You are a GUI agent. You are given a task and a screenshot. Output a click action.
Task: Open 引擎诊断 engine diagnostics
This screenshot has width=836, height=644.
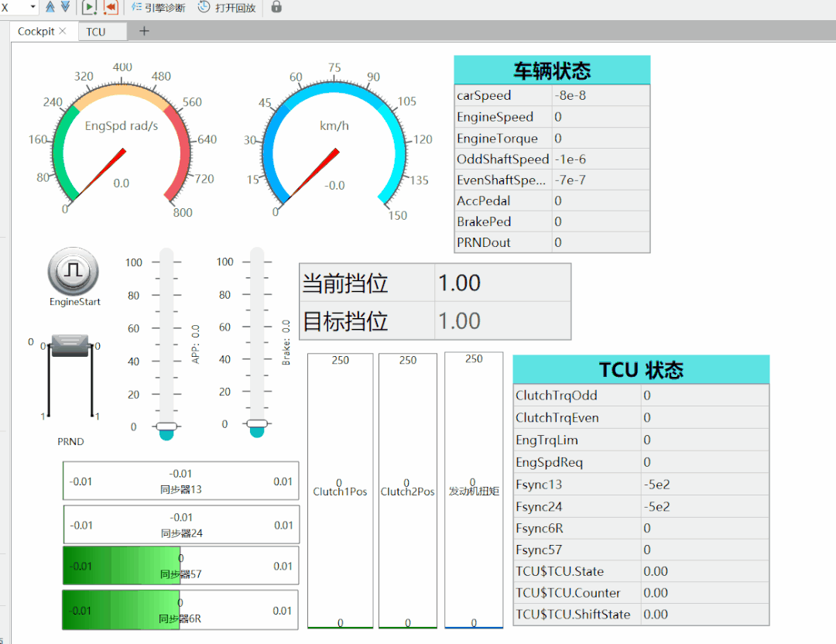(x=159, y=8)
